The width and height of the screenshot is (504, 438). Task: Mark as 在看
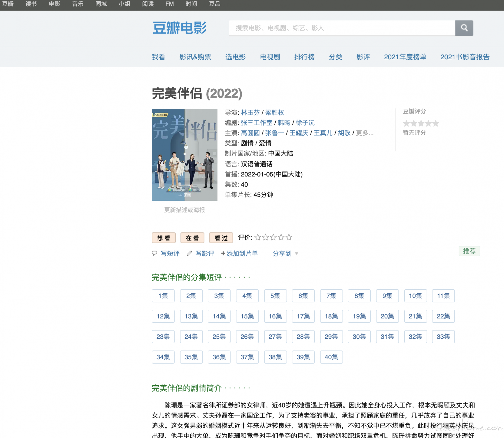pos(192,238)
